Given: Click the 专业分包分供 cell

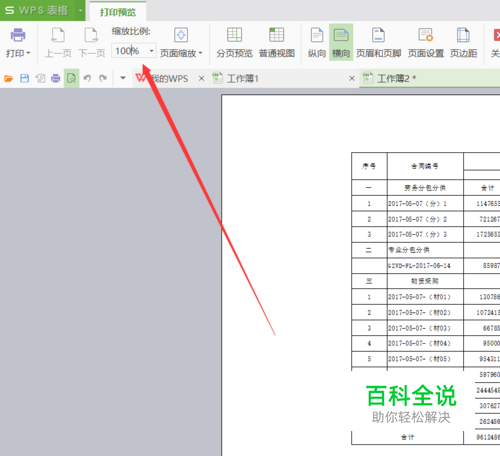Looking at the screenshot, I should 425,250.
